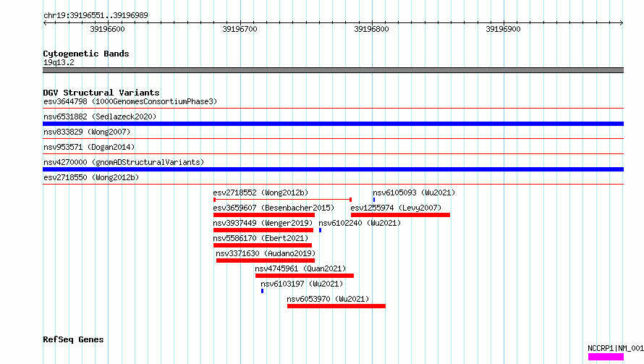This screenshot has height=364, width=644.
Task: Click the esv1255974 (Levy2007) label
Action: (396, 208)
